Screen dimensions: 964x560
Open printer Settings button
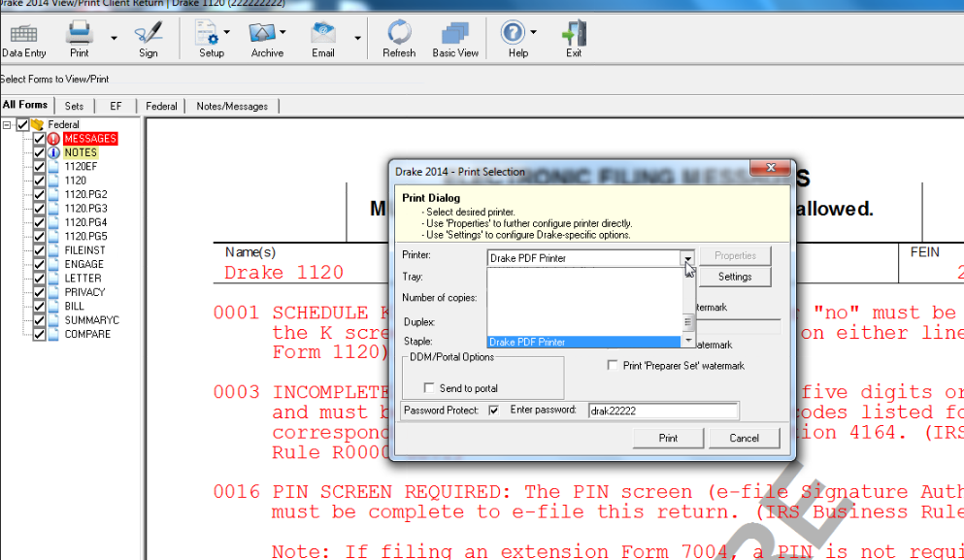point(735,277)
